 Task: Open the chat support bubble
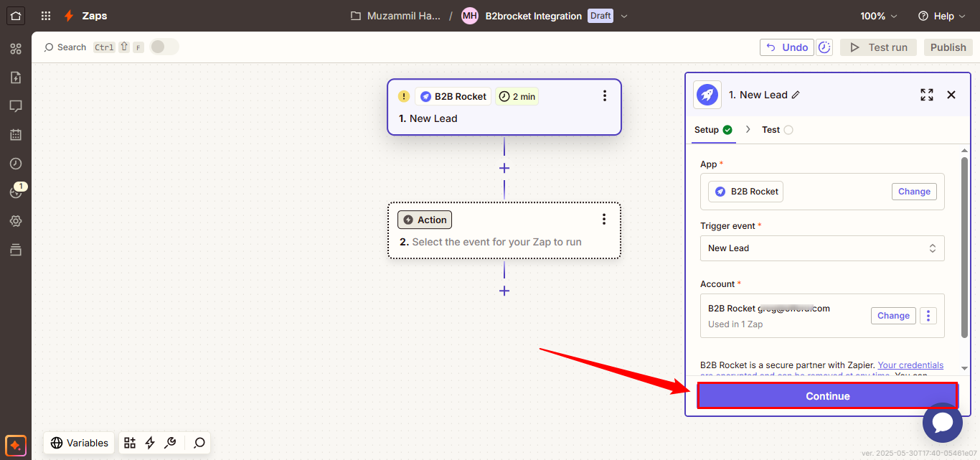(942, 423)
